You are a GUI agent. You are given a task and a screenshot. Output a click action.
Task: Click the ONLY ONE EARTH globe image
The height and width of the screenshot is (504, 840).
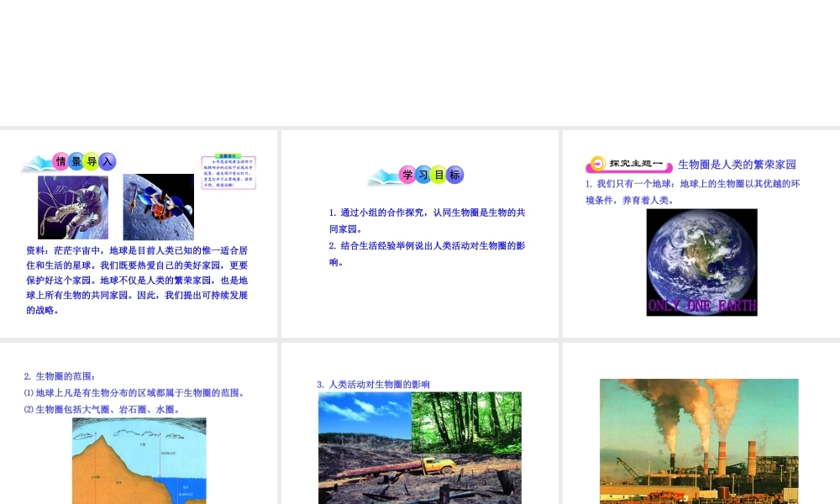[701, 262]
